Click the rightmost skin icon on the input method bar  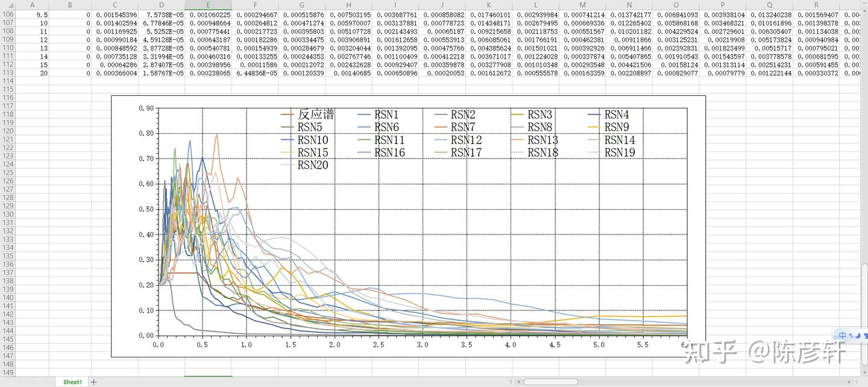(866, 336)
